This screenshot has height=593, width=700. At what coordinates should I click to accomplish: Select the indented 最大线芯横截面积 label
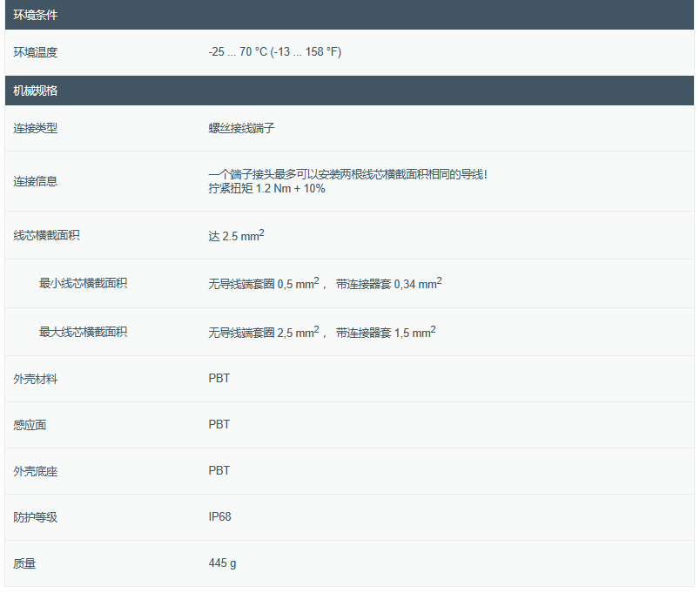point(83,332)
